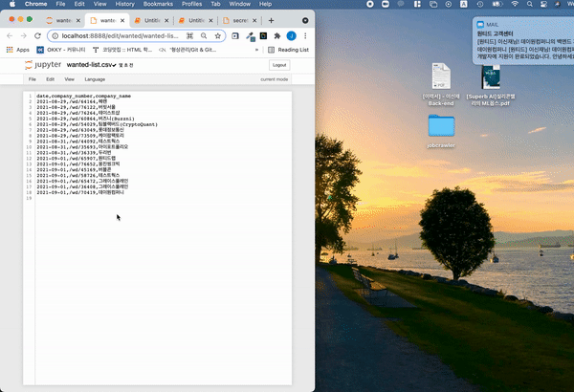Open the Chrome profile avatar J

pyautogui.click(x=292, y=36)
